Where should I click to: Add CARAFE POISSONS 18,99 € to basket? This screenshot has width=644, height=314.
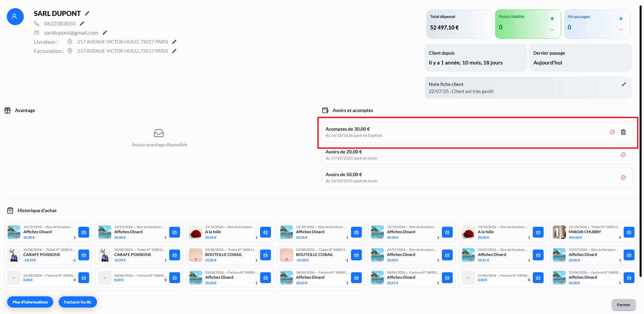pos(175,255)
